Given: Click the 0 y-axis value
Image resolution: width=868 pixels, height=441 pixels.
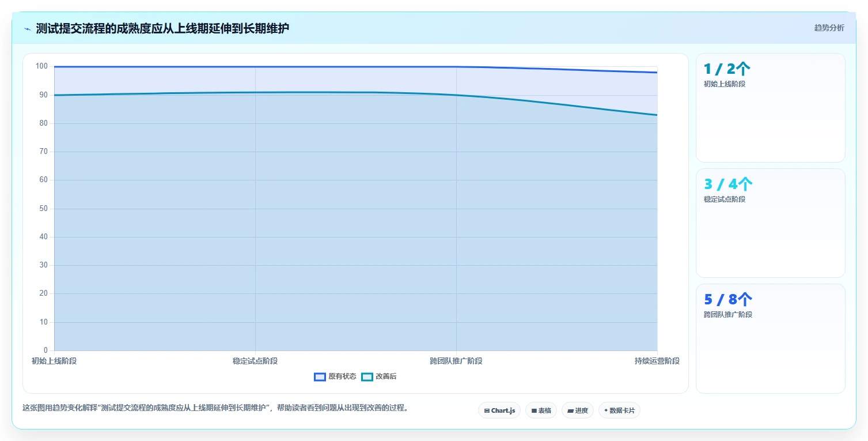Looking at the screenshot, I should coord(46,350).
